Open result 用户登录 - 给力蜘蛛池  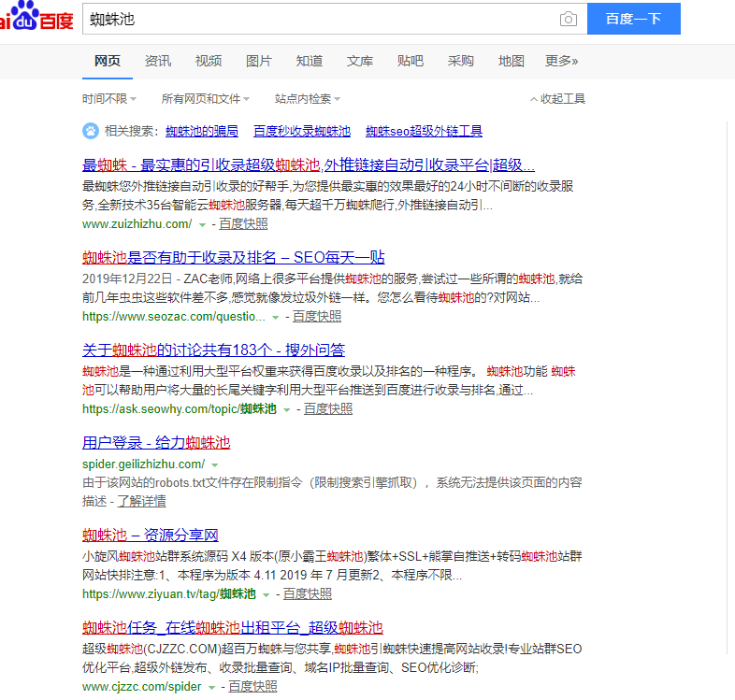coord(156,443)
